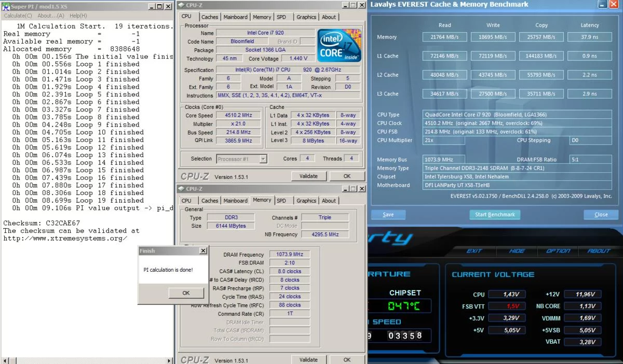623x364 pixels.
Task: Switch to Mainboard tab in upper CPU-Z
Action: point(236,17)
